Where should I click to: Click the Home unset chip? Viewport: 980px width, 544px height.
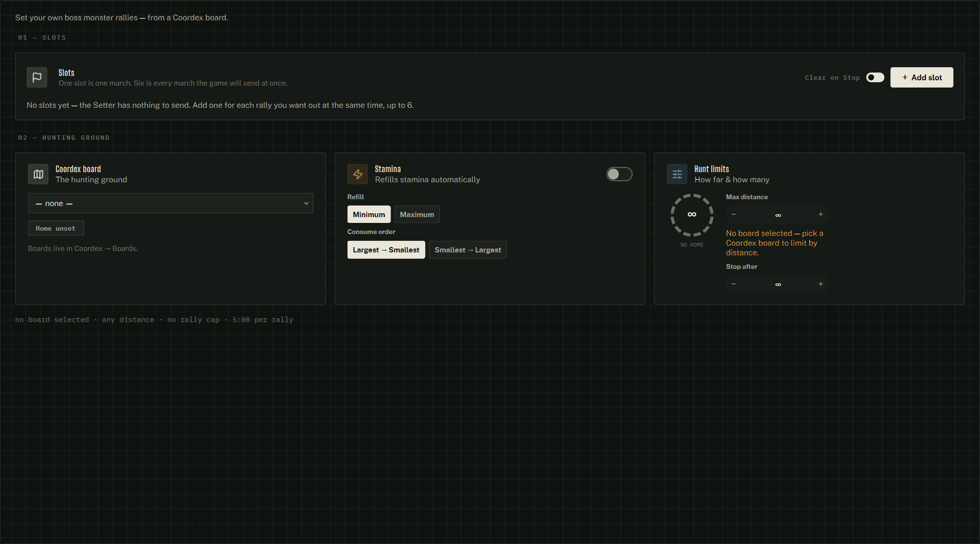(56, 228)
